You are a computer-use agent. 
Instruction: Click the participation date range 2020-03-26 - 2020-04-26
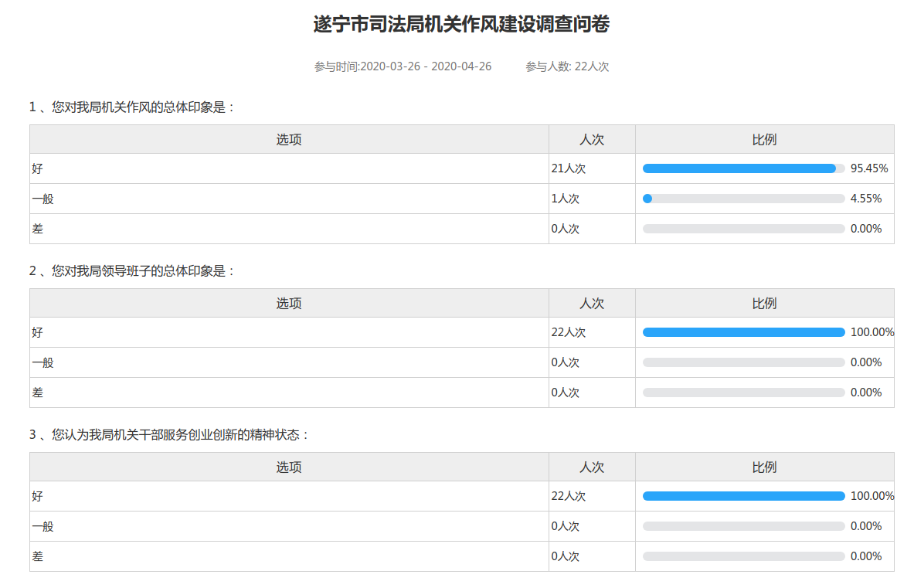coord(403,66)
